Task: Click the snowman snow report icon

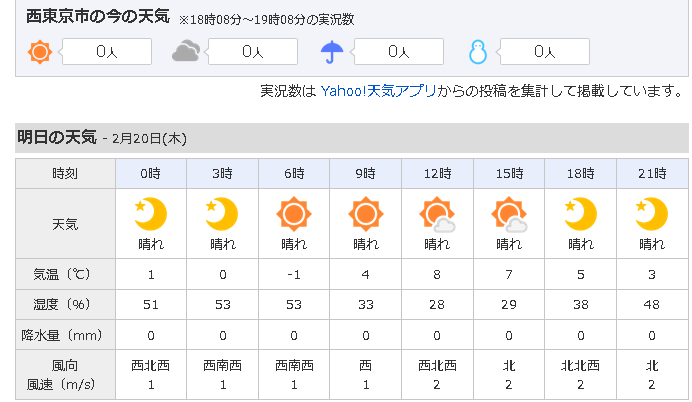Action: click(x=478, y=52)
